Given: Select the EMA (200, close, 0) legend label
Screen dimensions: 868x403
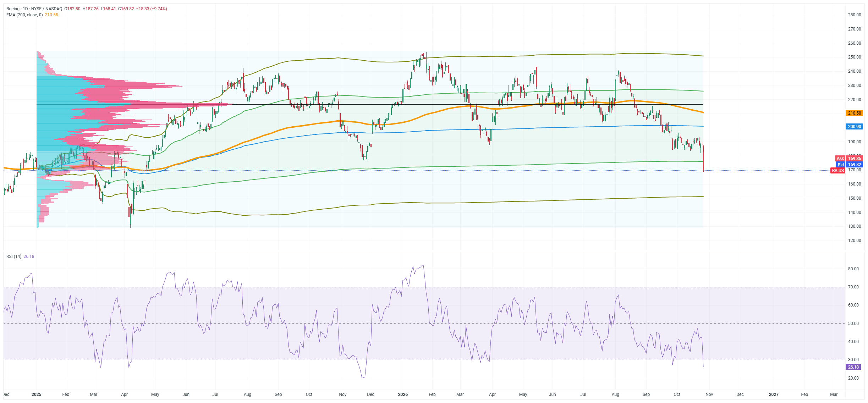Looking at the screenshot, I should point(25,15).
